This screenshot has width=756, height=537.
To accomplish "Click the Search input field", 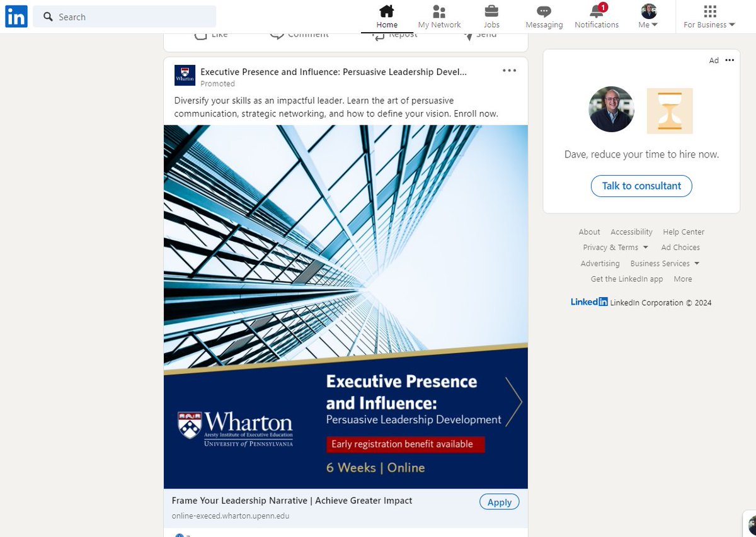I will click(x=124, y=17).
